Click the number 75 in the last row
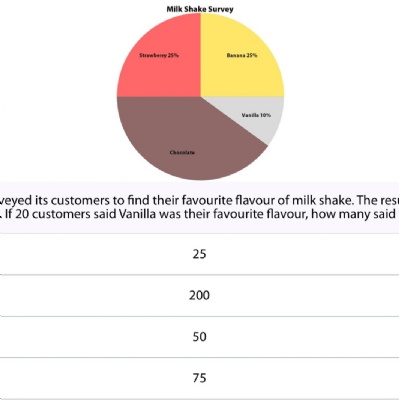Viewport: 399px width, 400px height. coord(199,378)
